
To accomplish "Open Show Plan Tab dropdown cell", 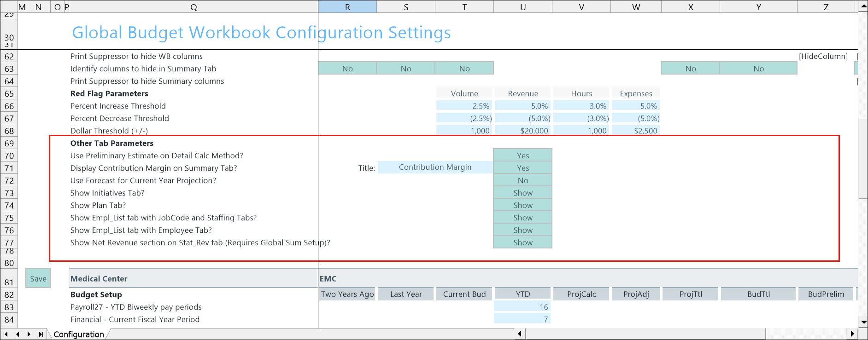I will pos(522,205).
